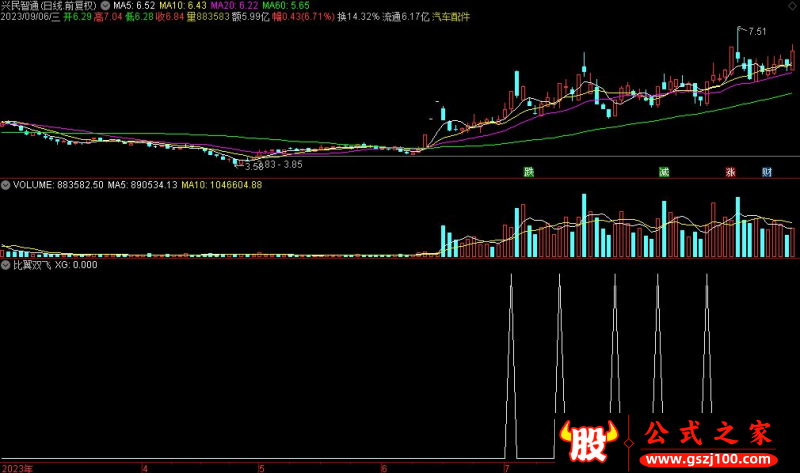Click the MA20: 6.22 price label
800x473 pixels.
tap(234, 6)
